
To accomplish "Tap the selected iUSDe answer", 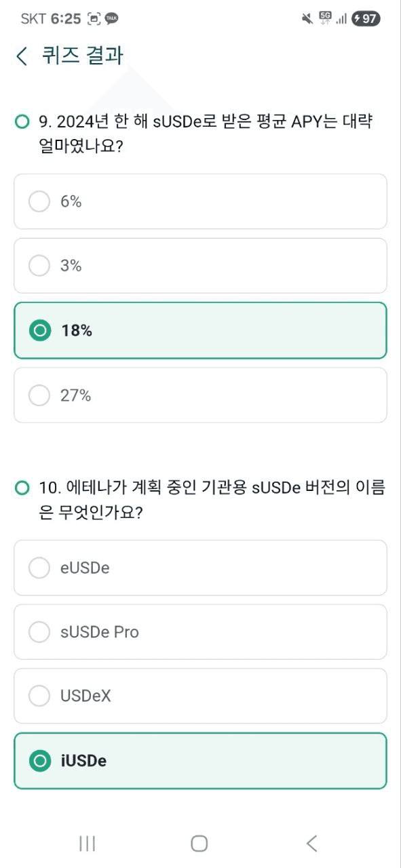I will (x=200, y=761).
